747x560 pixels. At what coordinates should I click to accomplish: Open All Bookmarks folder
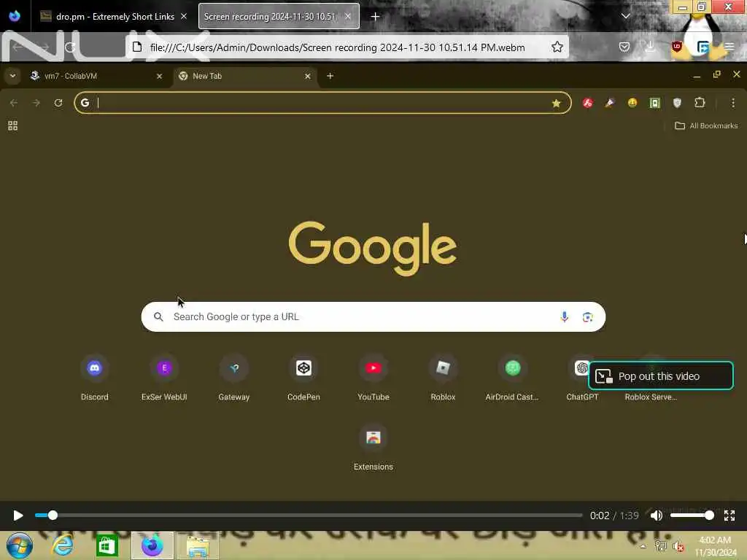[706, 125]
